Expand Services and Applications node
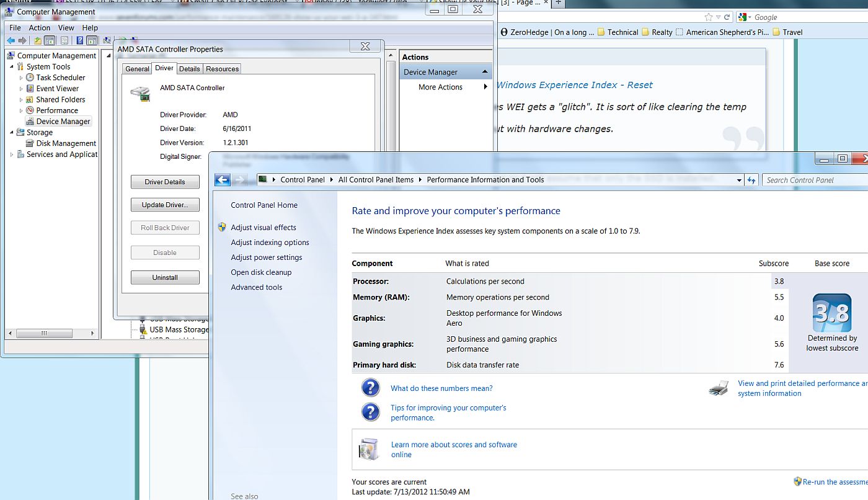This screenshot has height=500, width=868. click(12, 154)
